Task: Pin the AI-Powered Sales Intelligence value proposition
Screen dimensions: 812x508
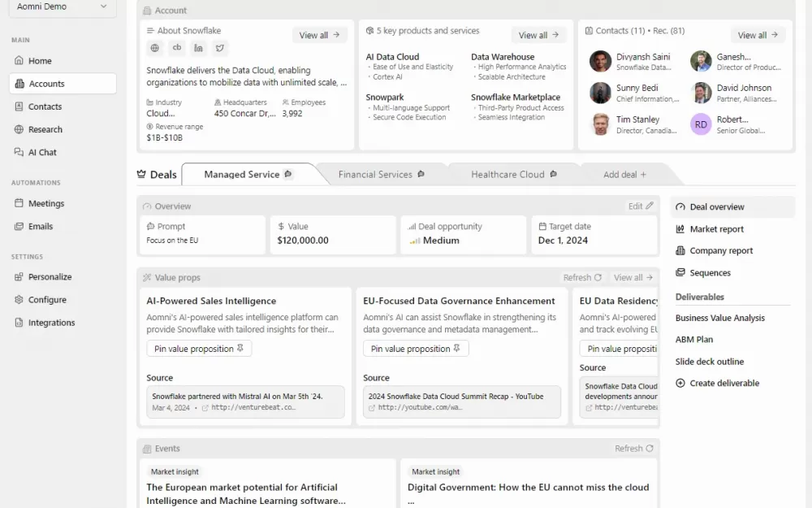Action: [199, 349]
